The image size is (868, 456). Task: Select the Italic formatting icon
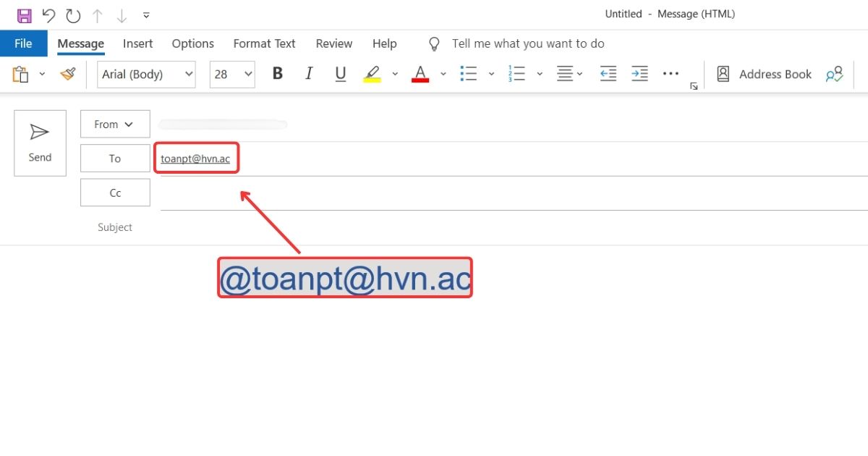point(309,73)
